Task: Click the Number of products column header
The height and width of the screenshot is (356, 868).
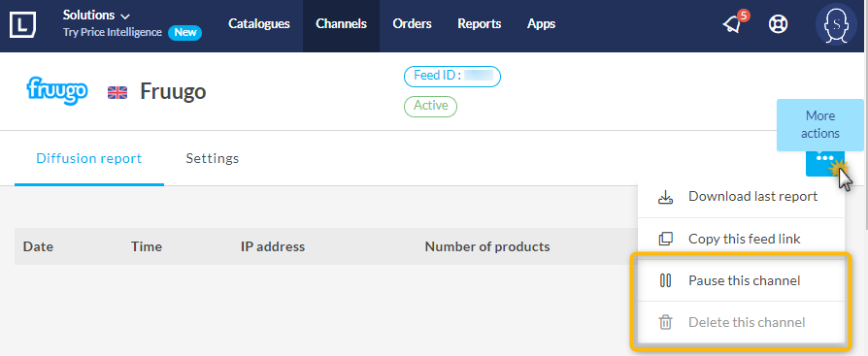Action: (487, 246)
